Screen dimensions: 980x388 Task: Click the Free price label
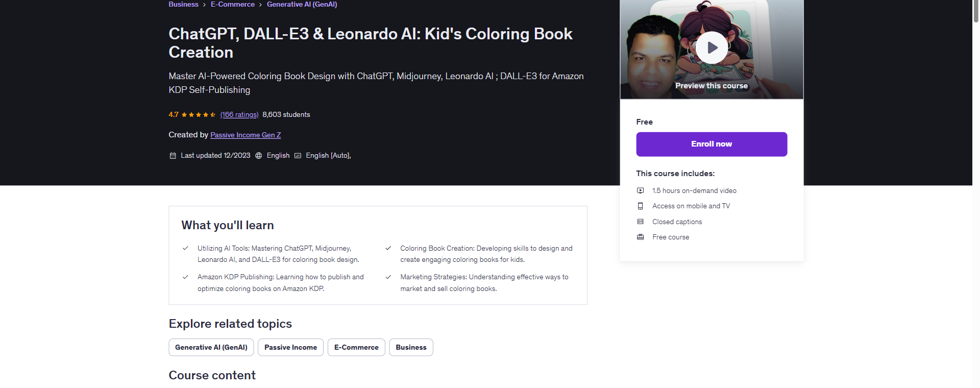point(644,122)
